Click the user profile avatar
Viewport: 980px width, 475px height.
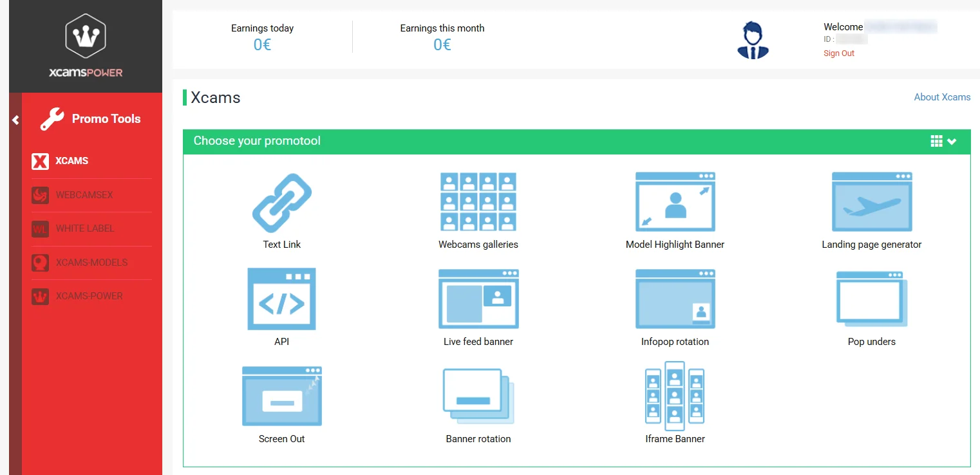753,41
